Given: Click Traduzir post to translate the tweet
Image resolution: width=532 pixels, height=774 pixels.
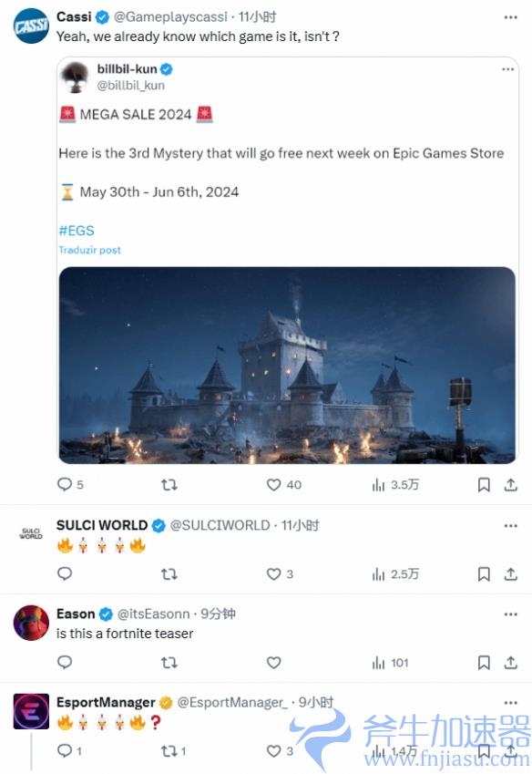Looking at the screenshot, I should [x=90, y=249].
